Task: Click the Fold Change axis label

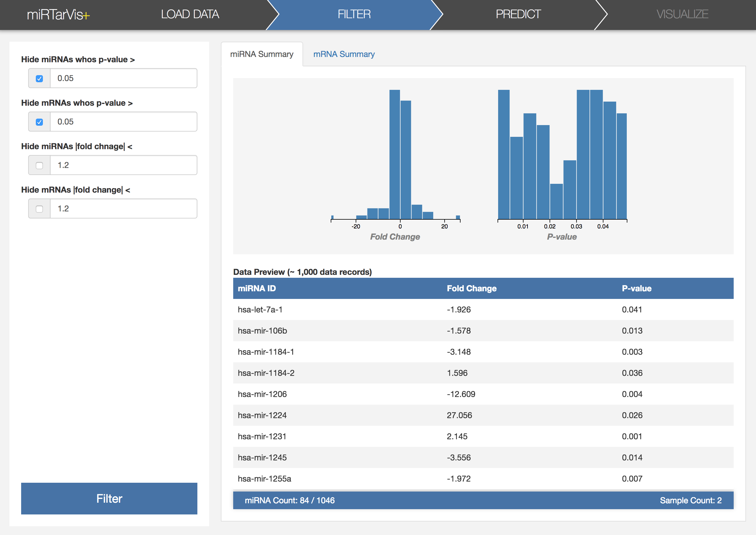Action: click(x=395, y=237)
